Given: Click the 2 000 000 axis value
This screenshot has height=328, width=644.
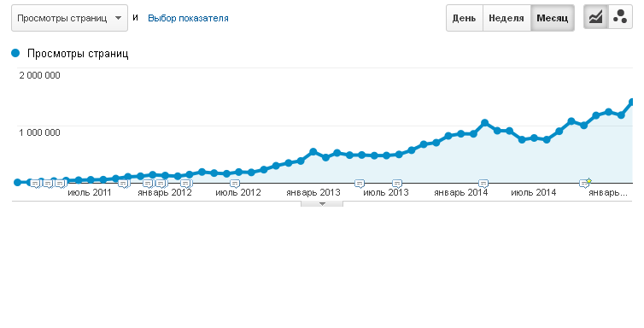Looking at the screenshot, I should click(x=39, y=75).
